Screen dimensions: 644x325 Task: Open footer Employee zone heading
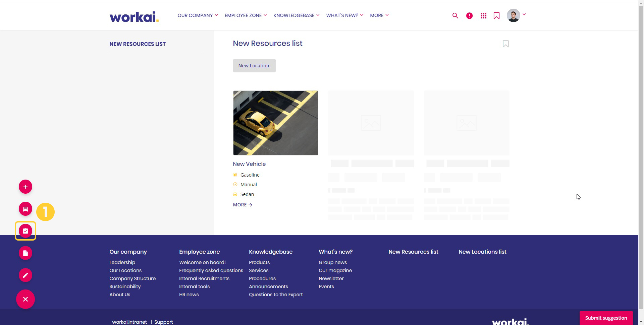pos(199,252)
